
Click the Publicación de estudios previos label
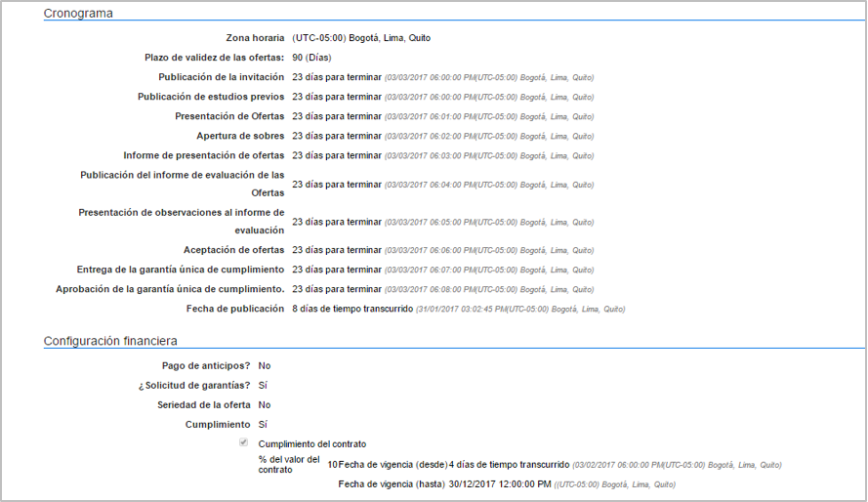click(211, 97)
